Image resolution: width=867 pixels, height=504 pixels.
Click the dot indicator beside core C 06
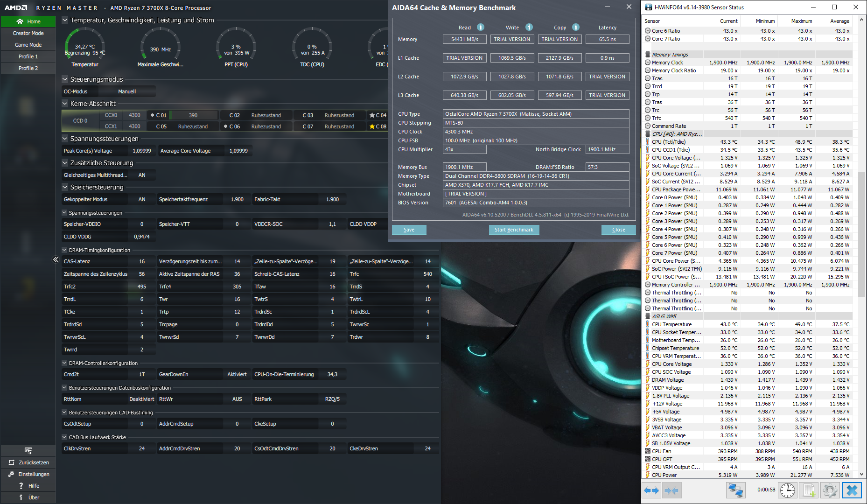[x=226, y=126]
